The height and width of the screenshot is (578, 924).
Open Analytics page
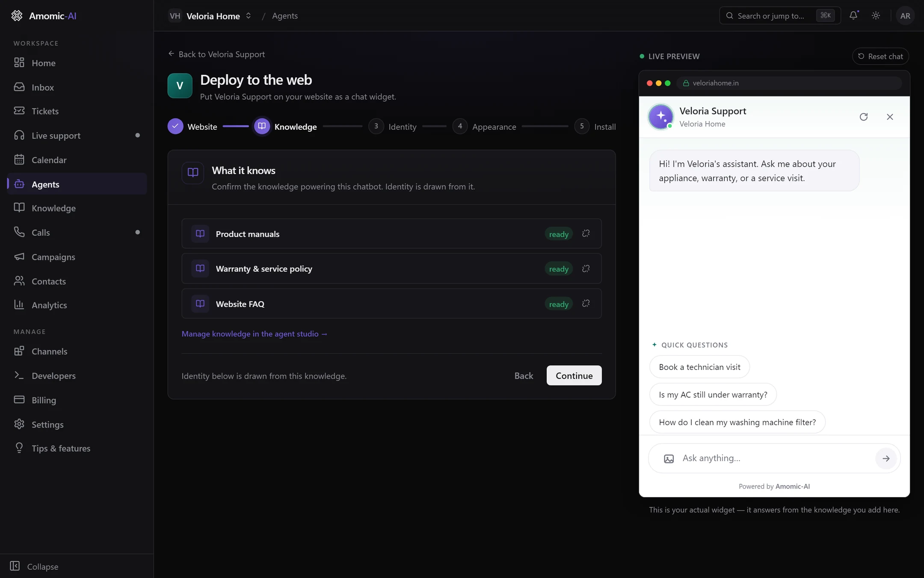77,305
